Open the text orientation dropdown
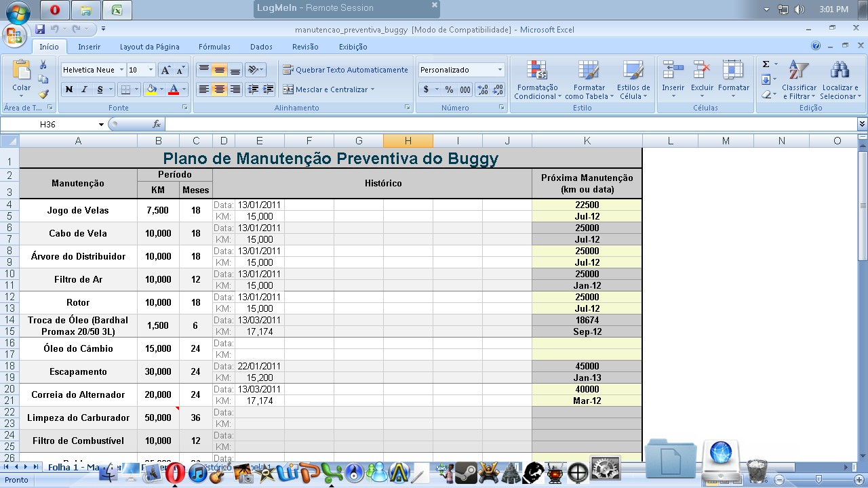 click(256, 70)
